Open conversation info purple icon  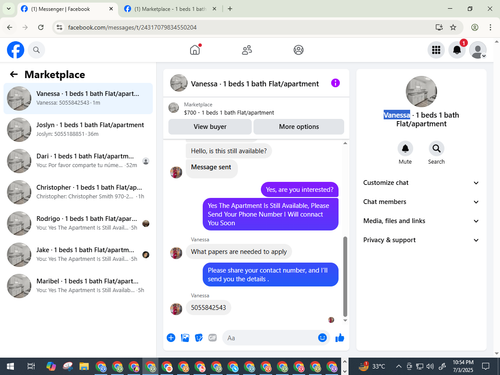335,83
